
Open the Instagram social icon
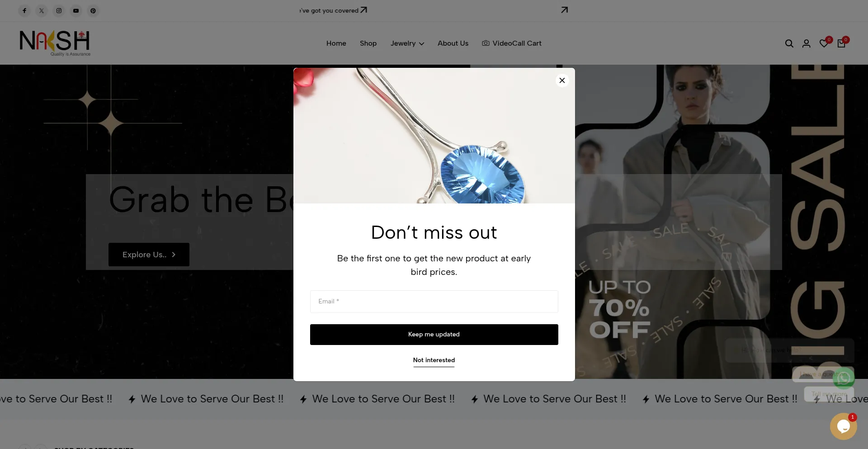click(59, 10)
